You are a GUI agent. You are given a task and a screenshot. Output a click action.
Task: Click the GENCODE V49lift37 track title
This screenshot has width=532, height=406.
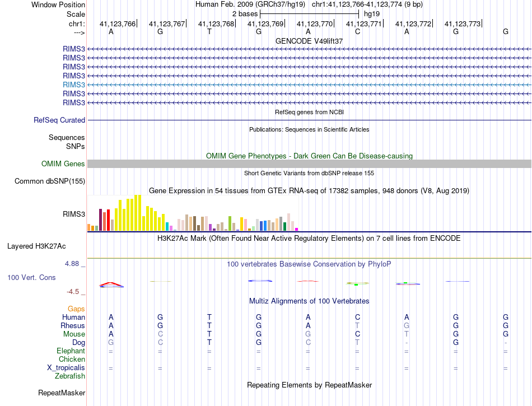pyautogui.click(x=309, y=41)
